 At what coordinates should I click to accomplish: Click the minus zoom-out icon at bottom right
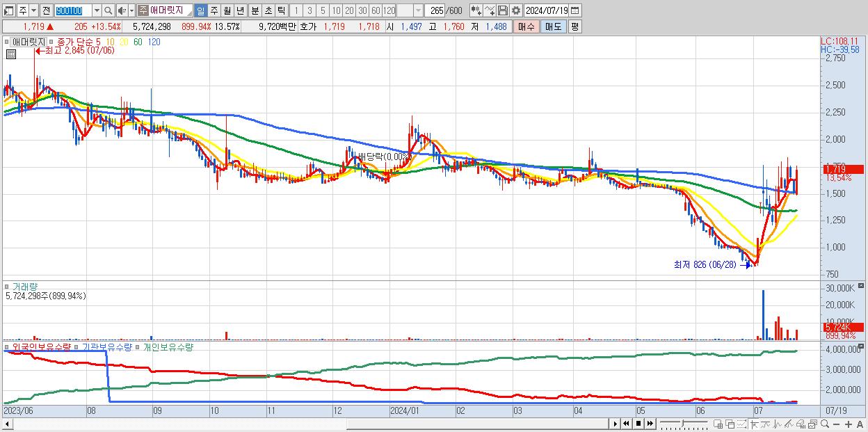point(836,424)
